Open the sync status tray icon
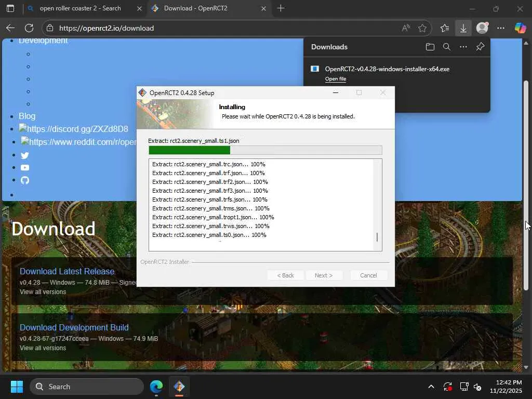This screenshot has height=399, width=532. tap(447, 387)
